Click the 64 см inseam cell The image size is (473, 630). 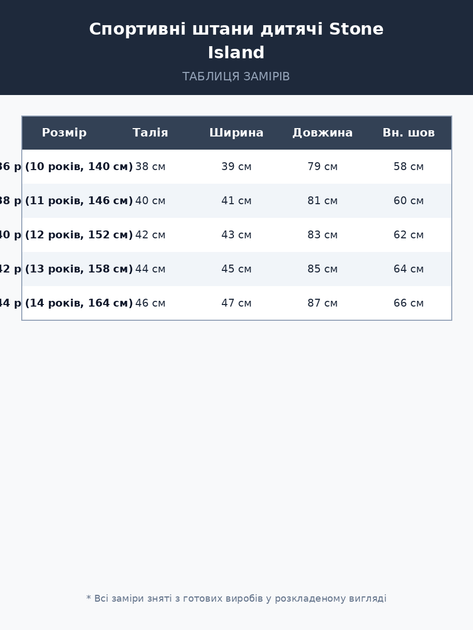tap(408, 269)
